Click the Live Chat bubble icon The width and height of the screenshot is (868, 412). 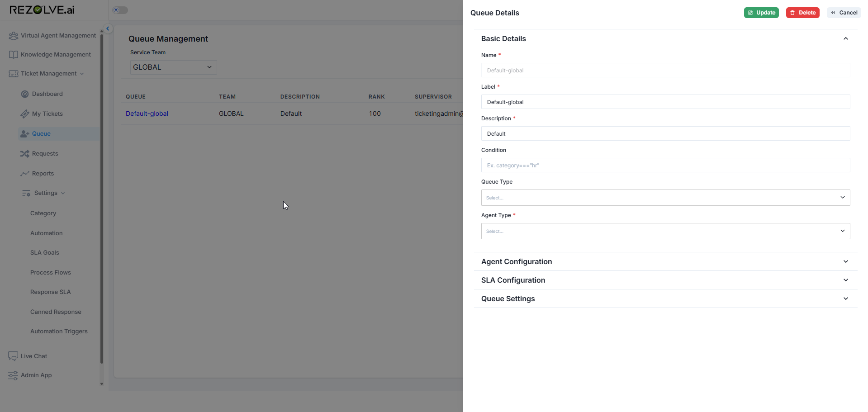[13, 356]
